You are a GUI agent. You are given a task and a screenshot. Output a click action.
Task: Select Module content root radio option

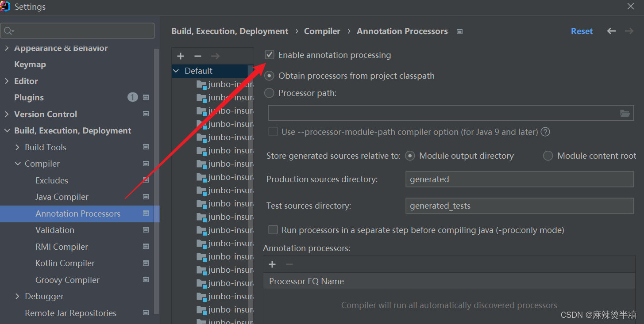(x=548, y=156)
